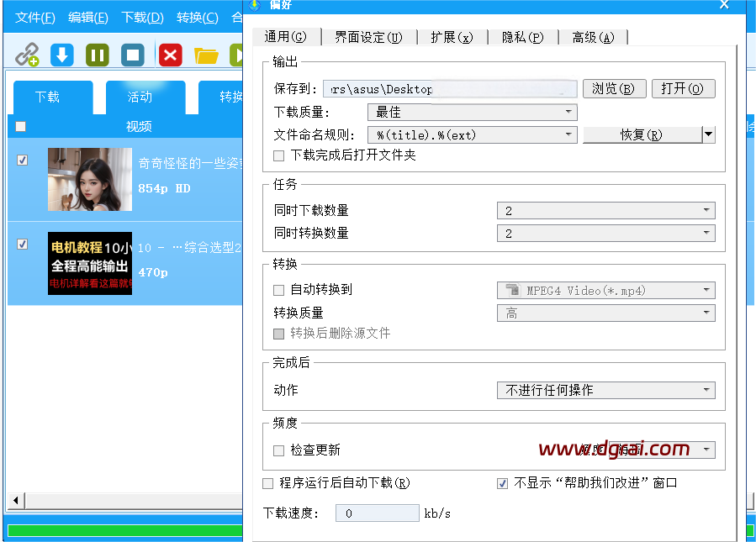This screenshot has height=542, width=756.
Task: Open the 高级 preferences tab
Action: pyautogui.click(x=593, y=37)
